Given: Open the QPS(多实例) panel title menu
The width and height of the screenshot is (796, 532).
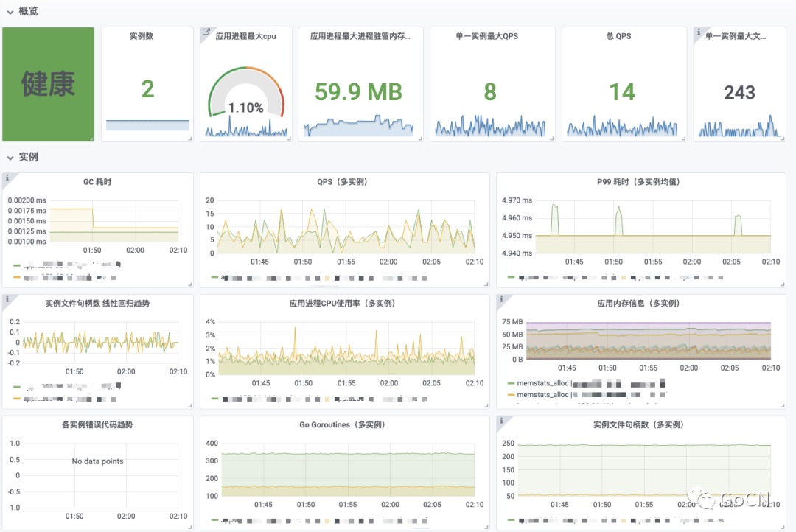Looking at the screenshot, I should (x=342, y=182).
